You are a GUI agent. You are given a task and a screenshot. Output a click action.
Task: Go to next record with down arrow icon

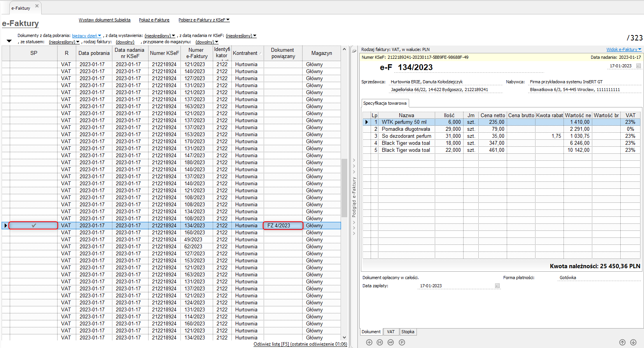(633, 342)
